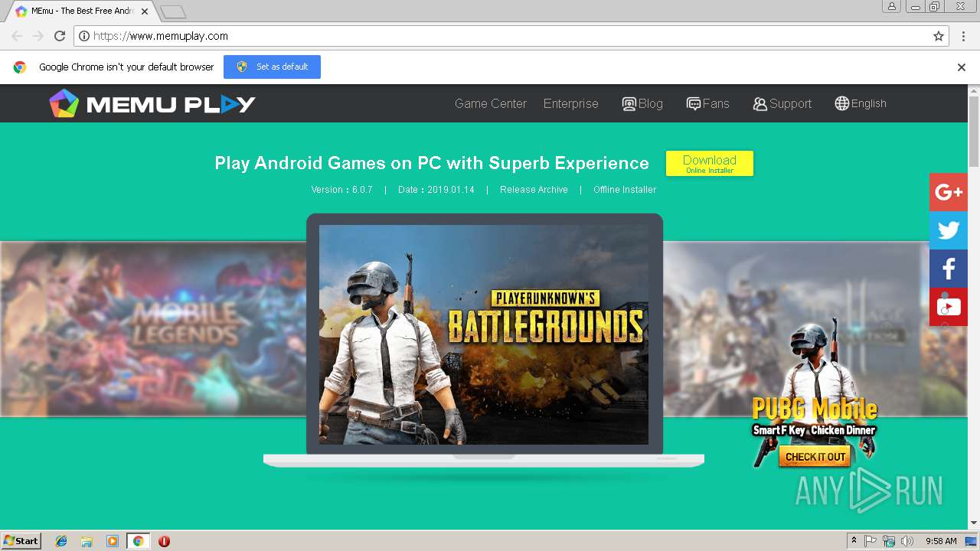
Task: Open the Chrome user profile icon
Action: pyautogui.click(x=891, y=6)
